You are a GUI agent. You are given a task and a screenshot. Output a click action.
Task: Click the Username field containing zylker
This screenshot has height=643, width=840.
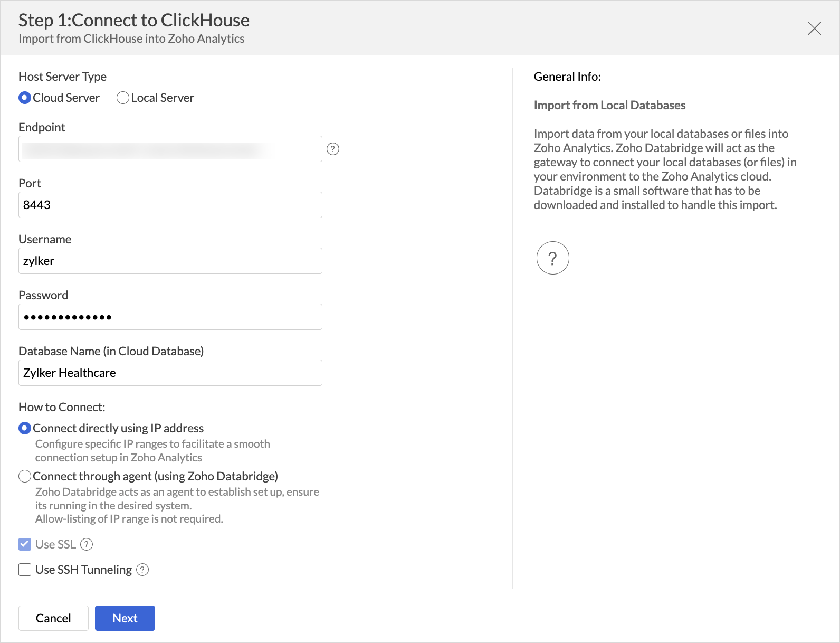click(170, 261)
